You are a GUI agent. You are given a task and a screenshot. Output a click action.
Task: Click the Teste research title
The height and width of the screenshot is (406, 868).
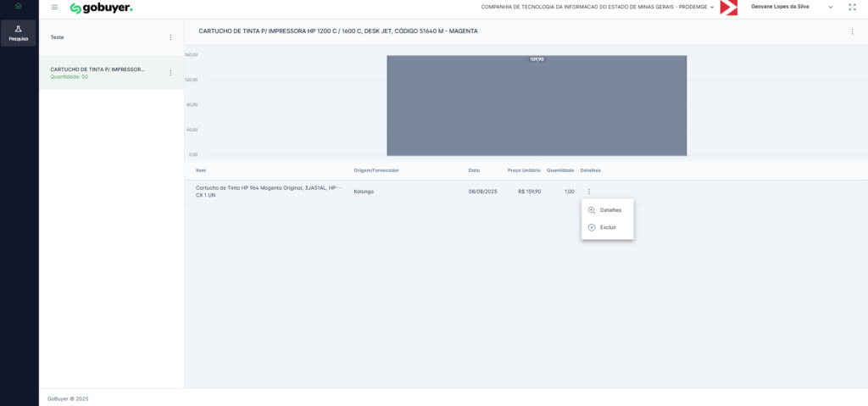point(57,37)
